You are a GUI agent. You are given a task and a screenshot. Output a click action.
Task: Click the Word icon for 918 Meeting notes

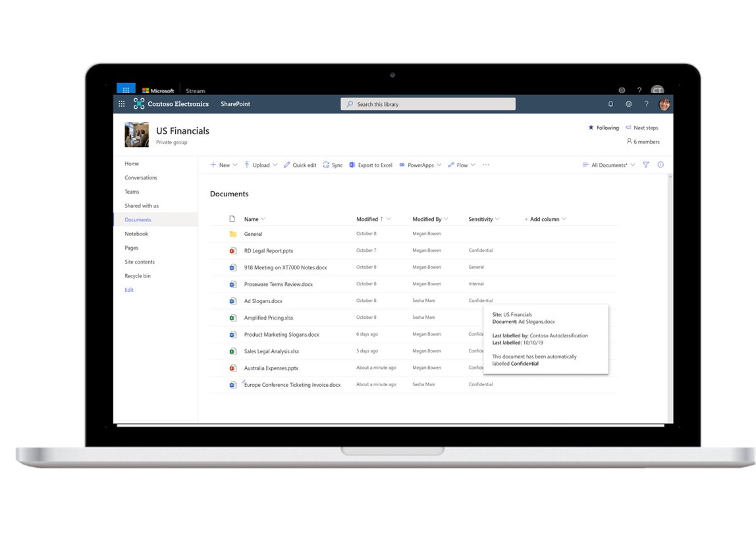233,268
